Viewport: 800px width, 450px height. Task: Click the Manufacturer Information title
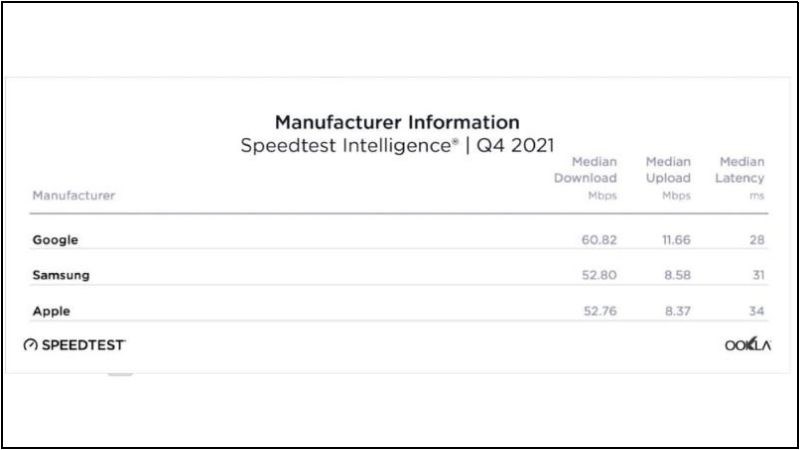[397, 123]
